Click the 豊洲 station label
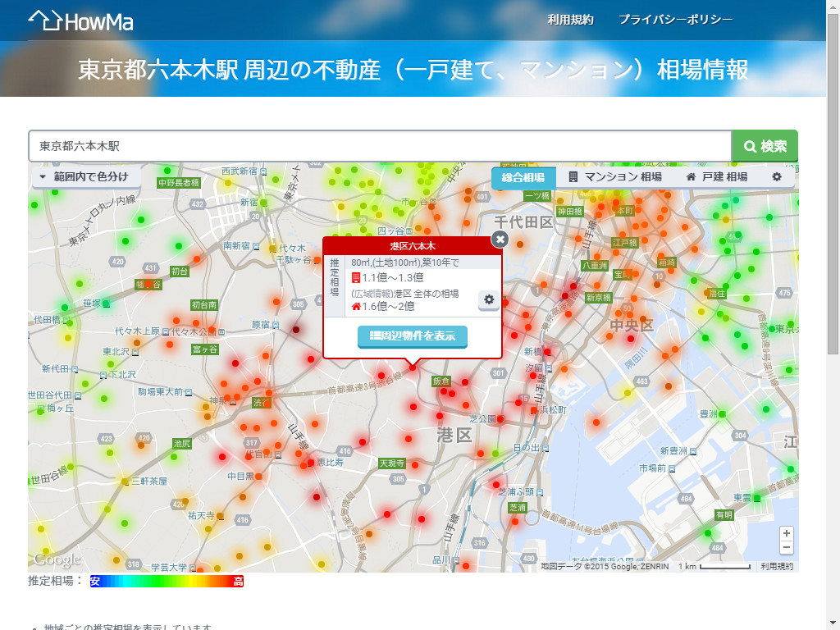The image size is (840, 630). coord(709,413)
